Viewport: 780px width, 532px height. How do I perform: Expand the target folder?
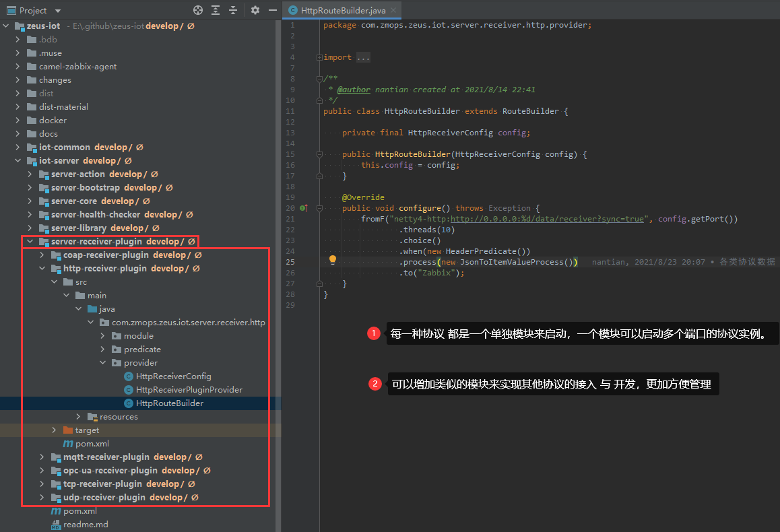[54, 430]
